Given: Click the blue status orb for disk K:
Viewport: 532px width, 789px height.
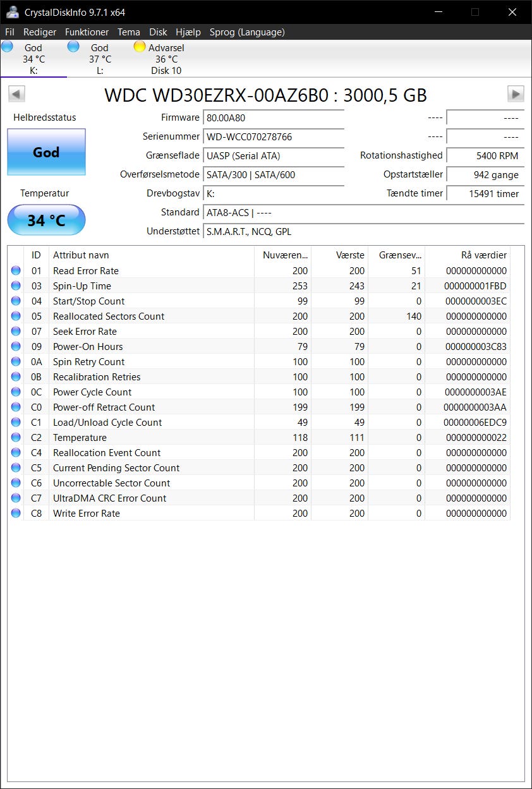Looking at the screenshot, I should 8,46.
